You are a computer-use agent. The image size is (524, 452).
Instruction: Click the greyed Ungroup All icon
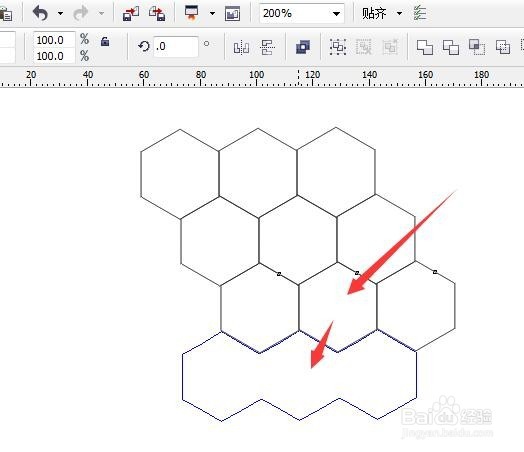coord(390,47)
